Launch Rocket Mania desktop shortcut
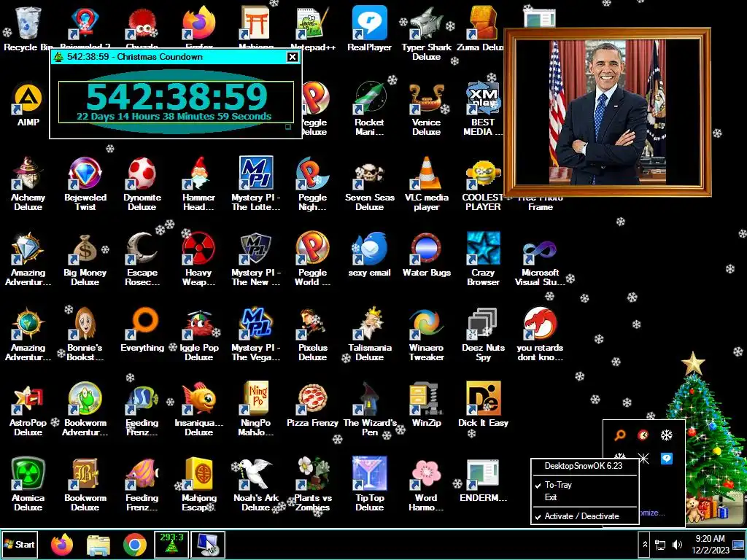 click(x=369, y=109)
